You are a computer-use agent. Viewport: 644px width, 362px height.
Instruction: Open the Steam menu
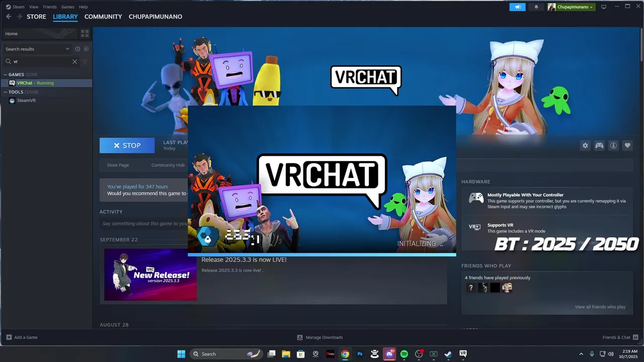click(19, 7)
